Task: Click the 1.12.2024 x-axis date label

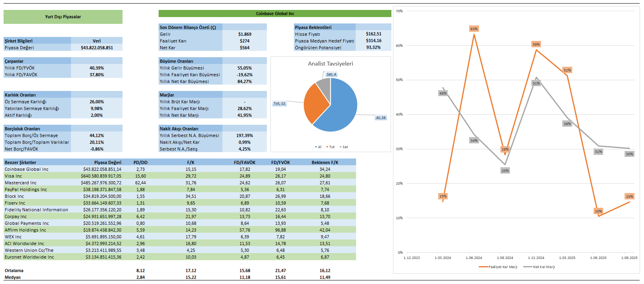Action: [x=536, y=258]
